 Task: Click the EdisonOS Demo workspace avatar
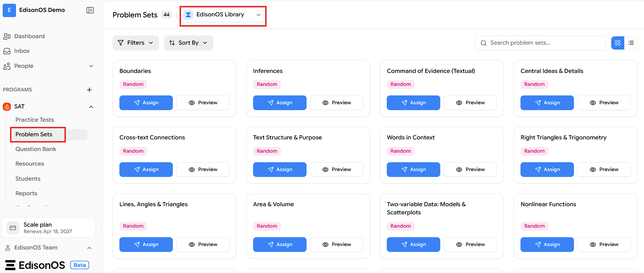[9, 10]
